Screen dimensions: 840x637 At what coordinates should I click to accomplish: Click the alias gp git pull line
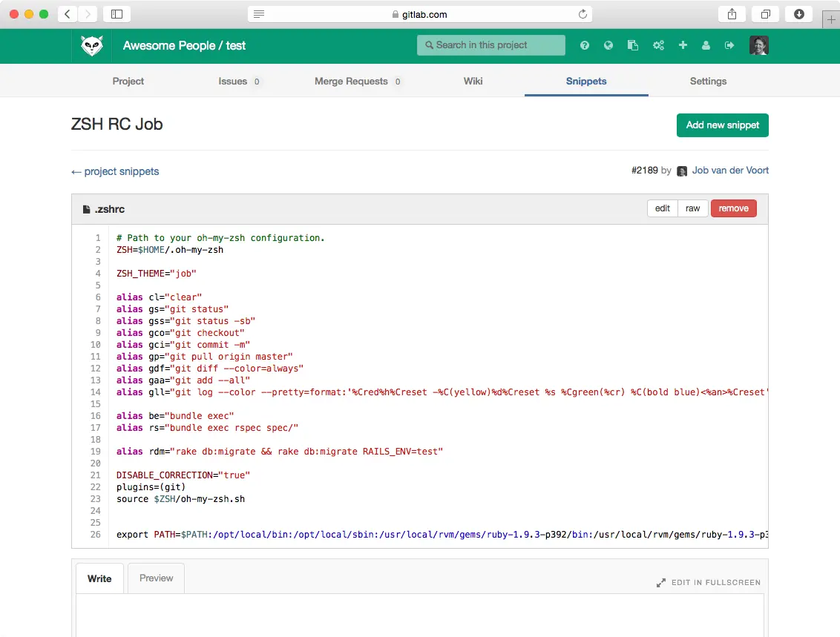tap(205, 357)
